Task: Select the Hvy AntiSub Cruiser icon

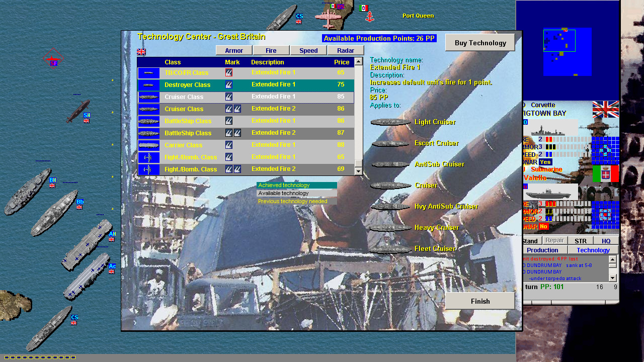Action: [x=389, y=206]
